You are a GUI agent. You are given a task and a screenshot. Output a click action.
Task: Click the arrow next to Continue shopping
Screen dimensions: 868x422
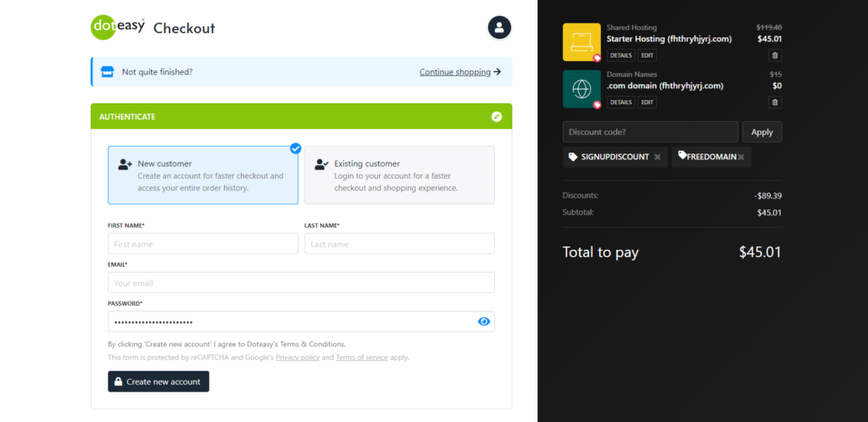(x=497, y=72)
